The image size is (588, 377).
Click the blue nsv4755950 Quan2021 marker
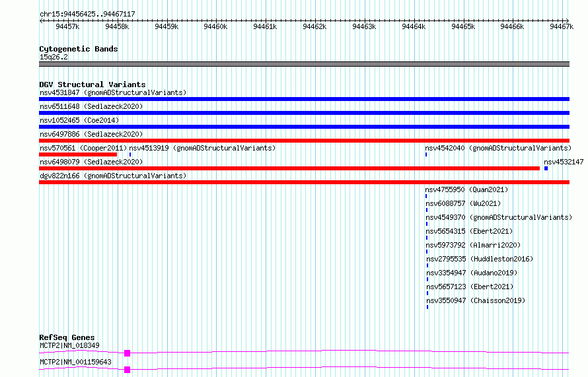[426, 196]
